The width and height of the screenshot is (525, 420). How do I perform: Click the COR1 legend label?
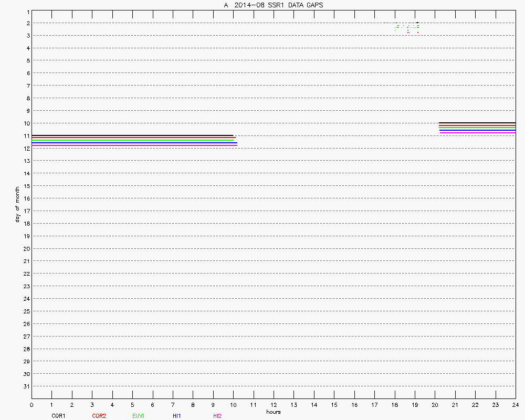point(58,416)
